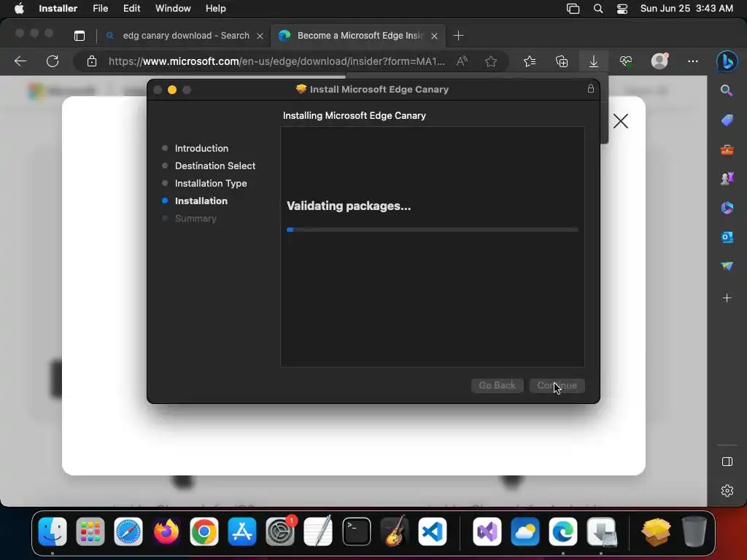Open a new tab with plus button
This screenshot has width=747, height=560.
(x=458, y=36)
